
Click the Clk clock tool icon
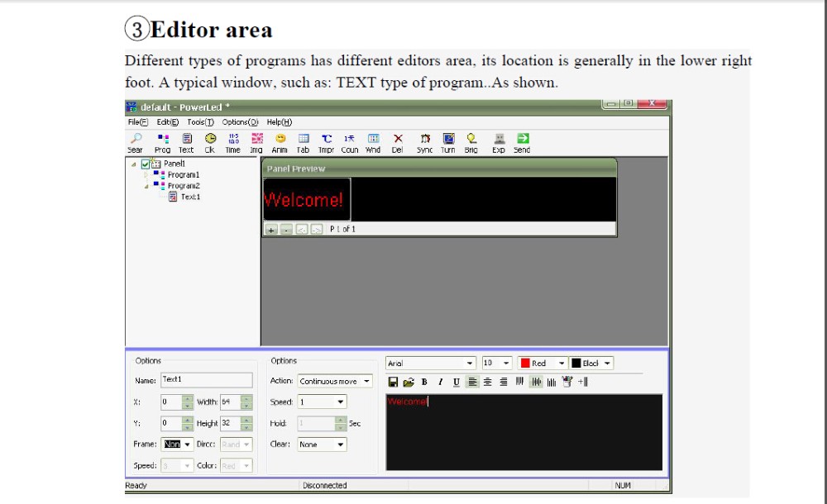click(x=210, y=140)
